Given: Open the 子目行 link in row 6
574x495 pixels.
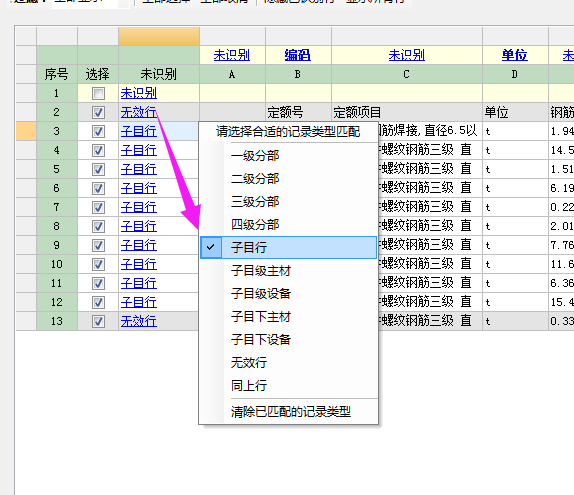Looking at the screenshot, I should point(139,189).
